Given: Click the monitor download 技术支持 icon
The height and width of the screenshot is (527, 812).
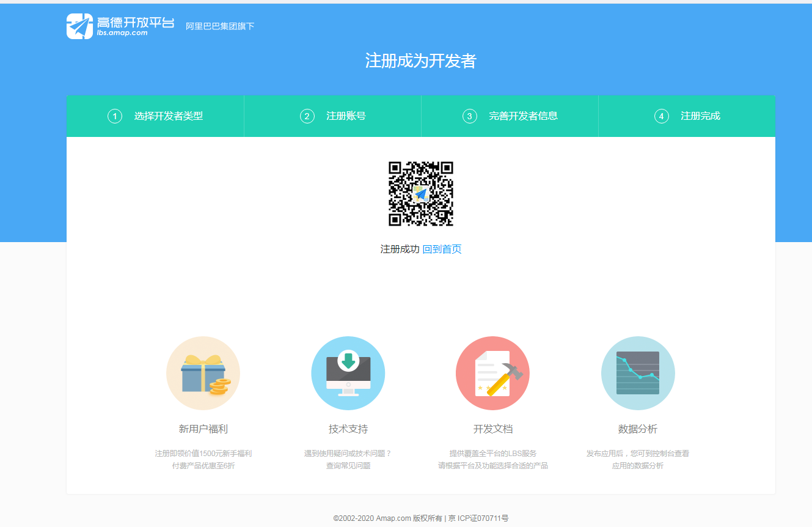Looking at the screenshot, I should [x=348, y=373].
